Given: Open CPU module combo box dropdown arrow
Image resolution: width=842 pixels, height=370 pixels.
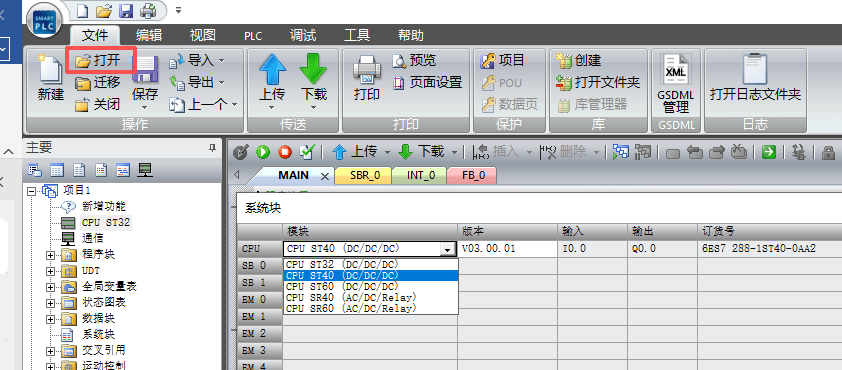Looking at the screenshot, I should click(447, 249).
